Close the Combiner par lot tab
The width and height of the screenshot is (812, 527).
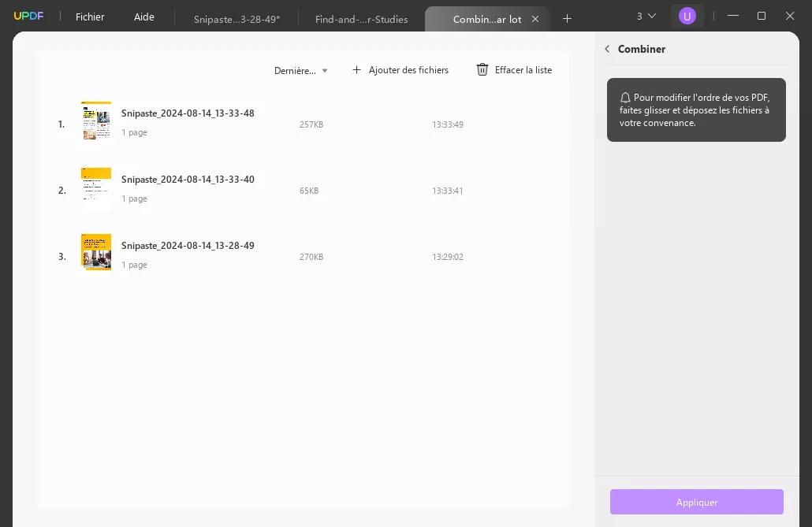click(x=535, y=19)
